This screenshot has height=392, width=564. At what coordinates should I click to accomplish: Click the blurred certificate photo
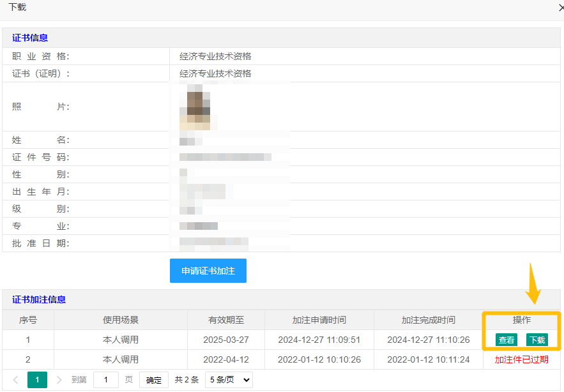[x=199, y=107]
